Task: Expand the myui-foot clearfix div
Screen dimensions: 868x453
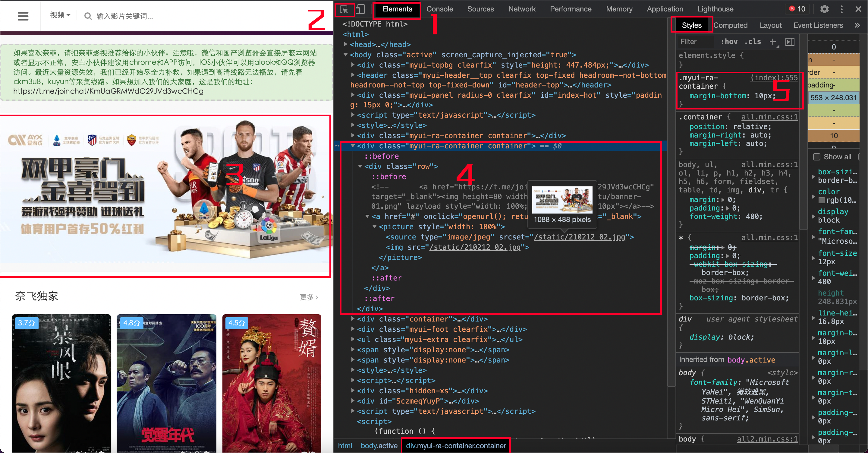Action: click(x=352, y=329)
